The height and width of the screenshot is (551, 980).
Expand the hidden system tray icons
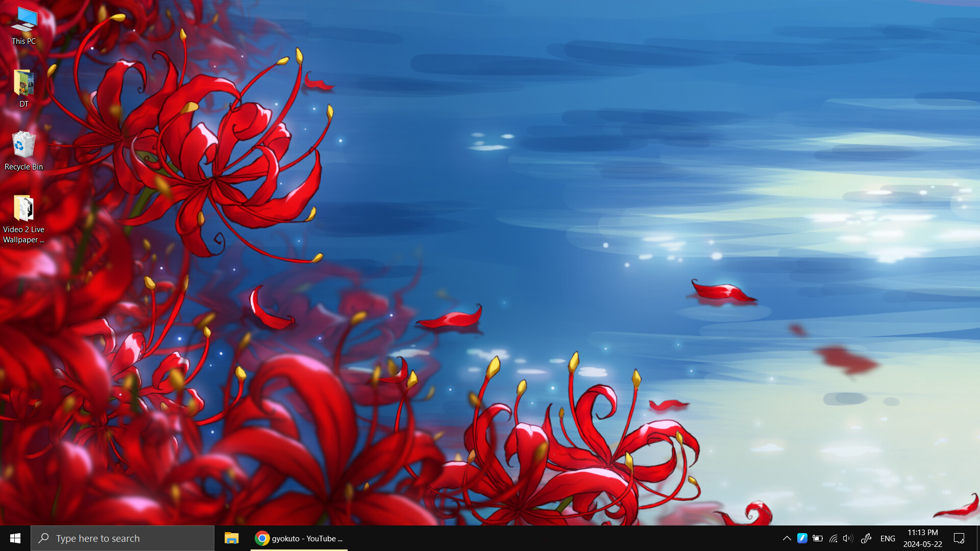pos(787,538)
